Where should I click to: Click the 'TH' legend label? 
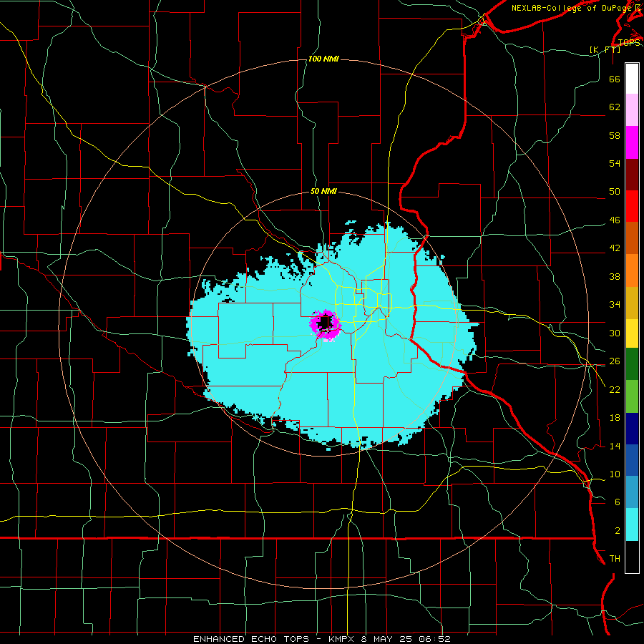click(x=615, y=559)
